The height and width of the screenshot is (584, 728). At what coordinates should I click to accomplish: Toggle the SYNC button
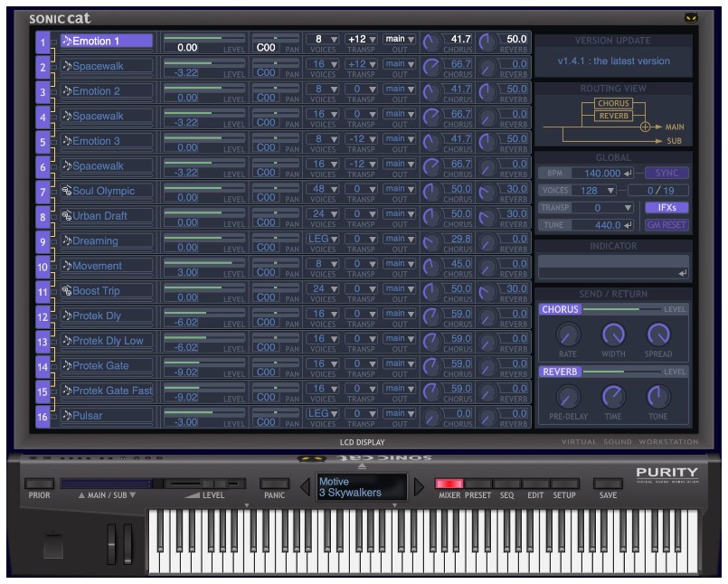click(x=667, y=173)
